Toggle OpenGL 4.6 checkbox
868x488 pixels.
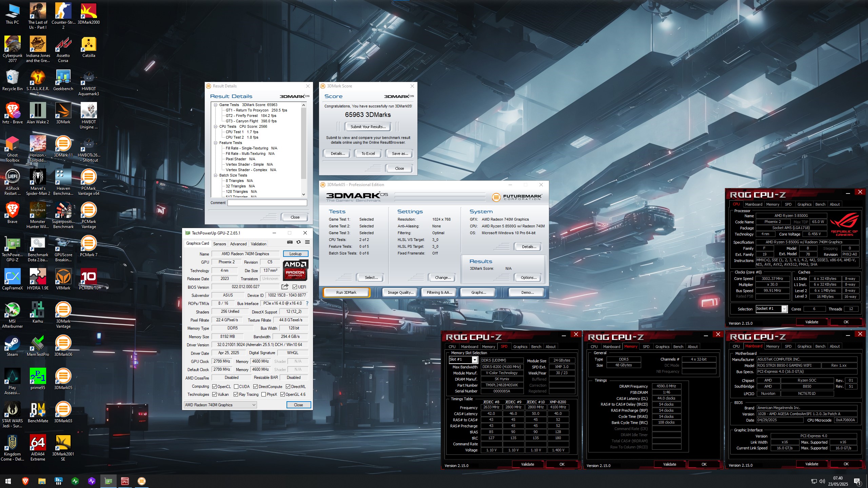(282, 394)
